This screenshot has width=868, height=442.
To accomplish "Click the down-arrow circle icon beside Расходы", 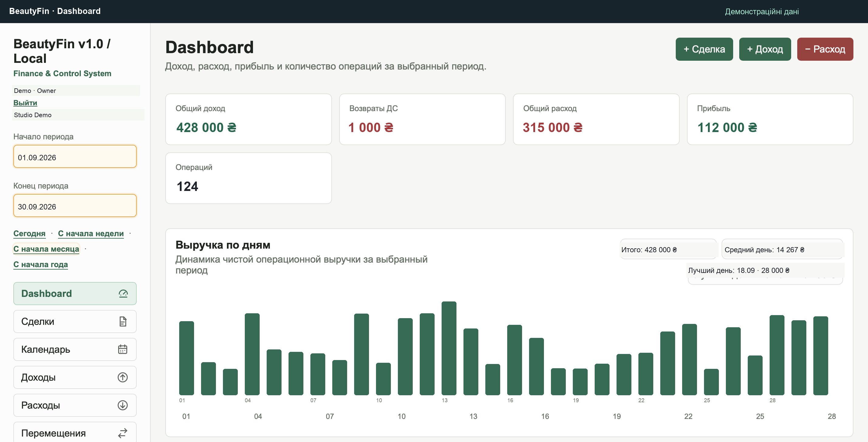I will click(123, 405).
